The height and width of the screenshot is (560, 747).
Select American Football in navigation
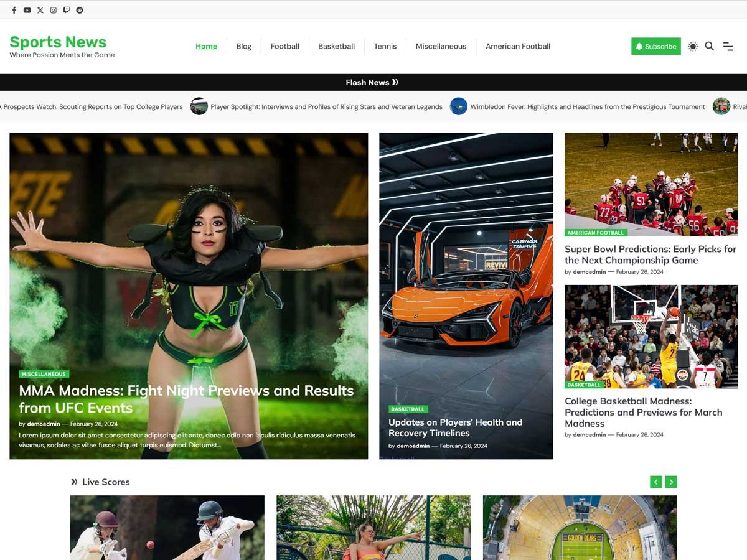pos(517,46)
